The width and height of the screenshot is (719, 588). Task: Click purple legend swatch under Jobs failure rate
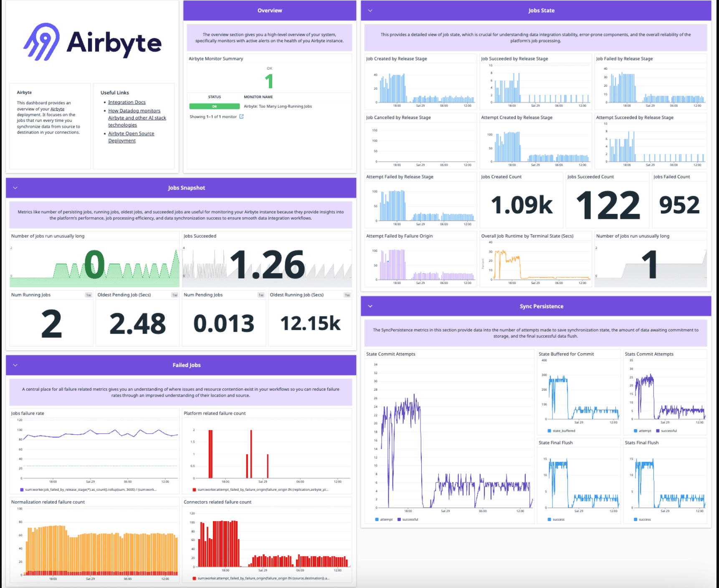[22, 489]
